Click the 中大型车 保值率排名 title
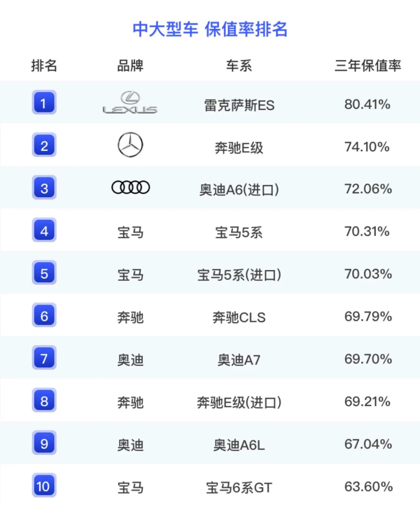This screenshot has height=506, width=420. [x=210, y=29]
